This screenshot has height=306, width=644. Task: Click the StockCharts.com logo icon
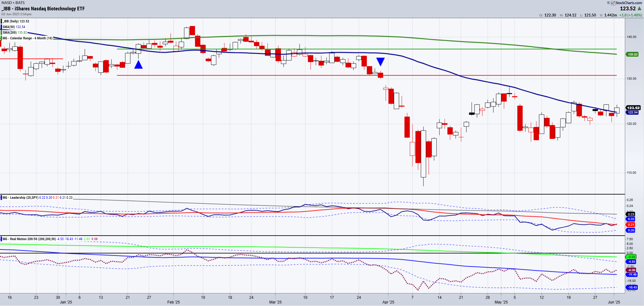pyautogui.click(x=613, y=3)
